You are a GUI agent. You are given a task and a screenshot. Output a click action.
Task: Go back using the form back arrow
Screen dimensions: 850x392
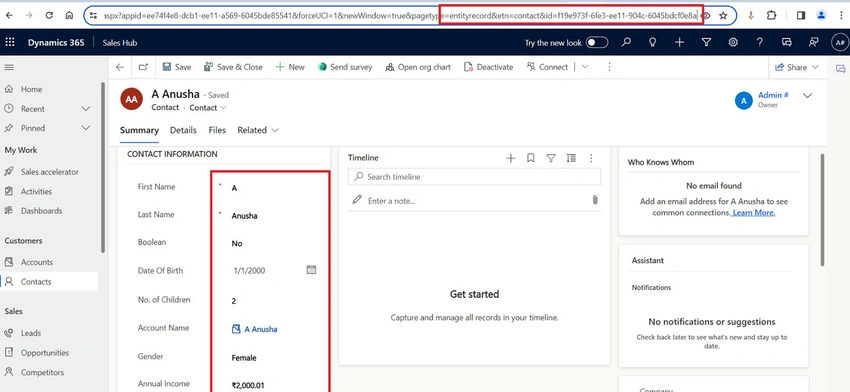click(x=120, y=67)
